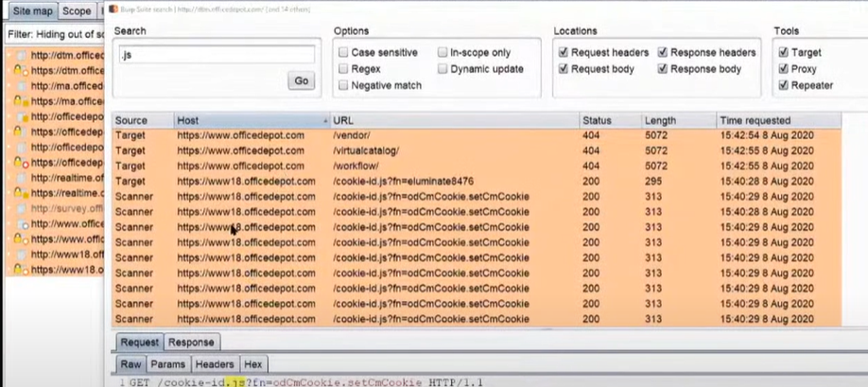
Task: Uncheck the Request headers location
Action: coord(563,53)
